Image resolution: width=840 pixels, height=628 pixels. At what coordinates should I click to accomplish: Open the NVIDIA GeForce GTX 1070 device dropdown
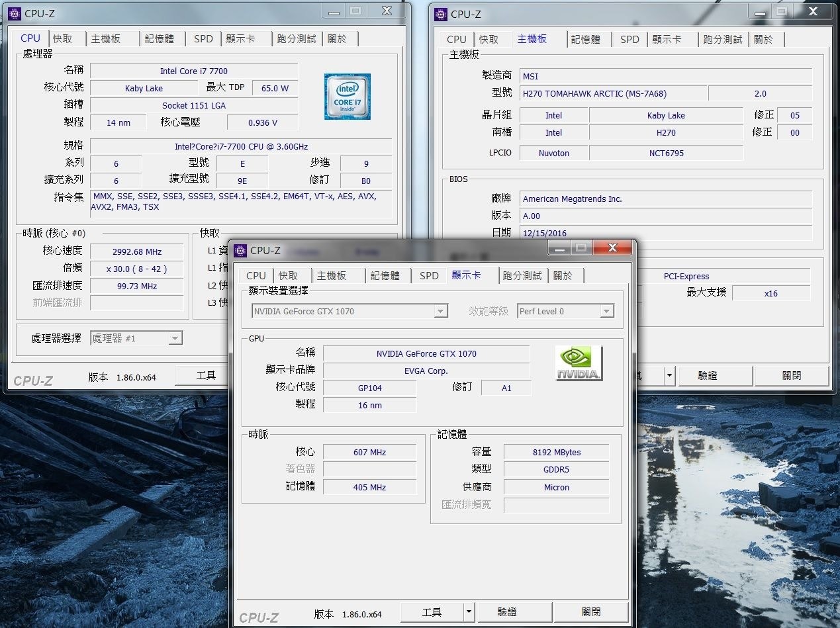coord(441,311)
